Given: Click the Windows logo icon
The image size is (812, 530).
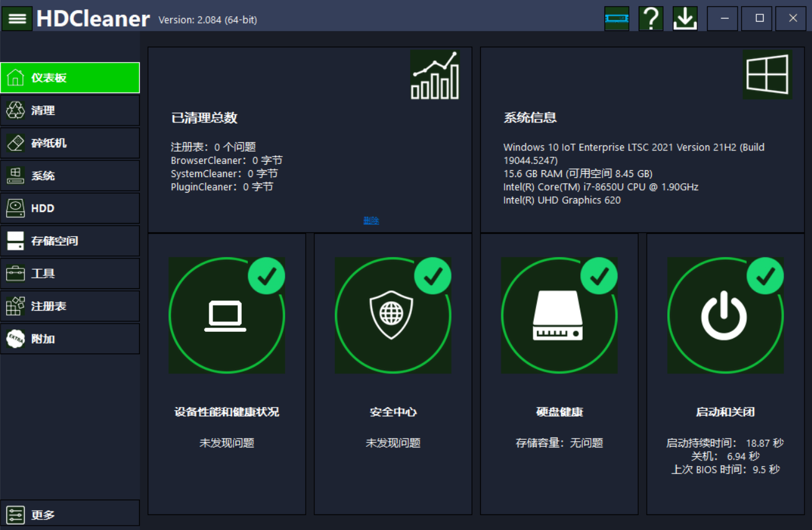Looking at the screenshot, I should [x=767, y=75].
